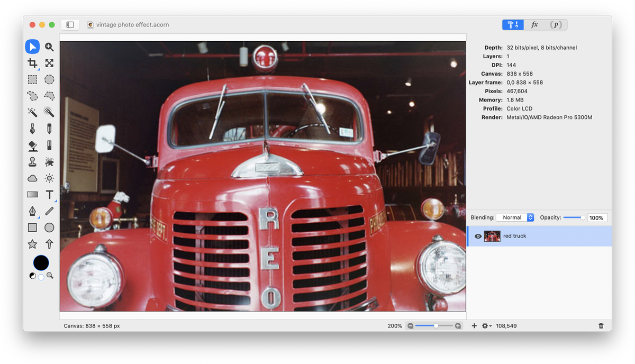Select the Star shape tool

32,244
